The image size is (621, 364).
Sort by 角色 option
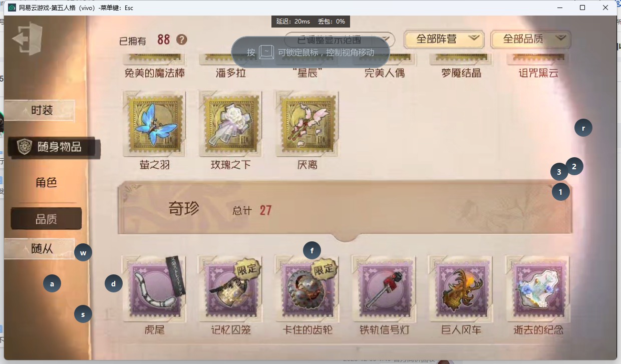[46, 183]
